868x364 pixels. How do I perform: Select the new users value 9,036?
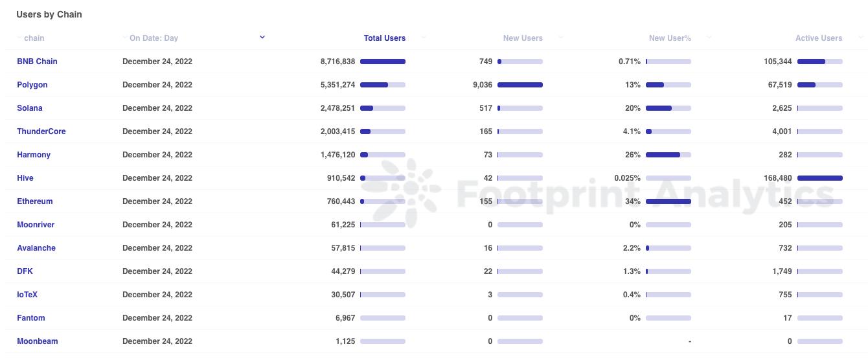click(483, 85)
